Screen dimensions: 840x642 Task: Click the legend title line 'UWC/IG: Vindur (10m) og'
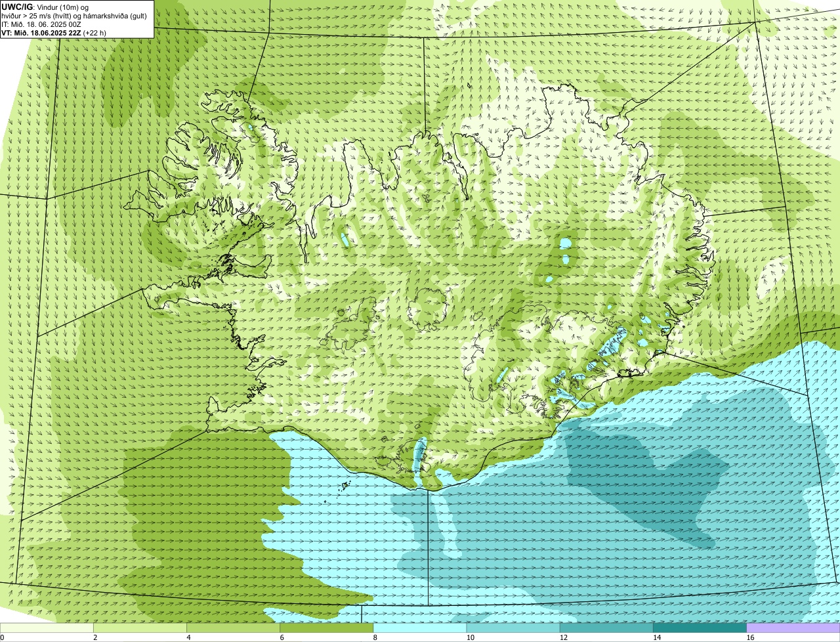45,7
